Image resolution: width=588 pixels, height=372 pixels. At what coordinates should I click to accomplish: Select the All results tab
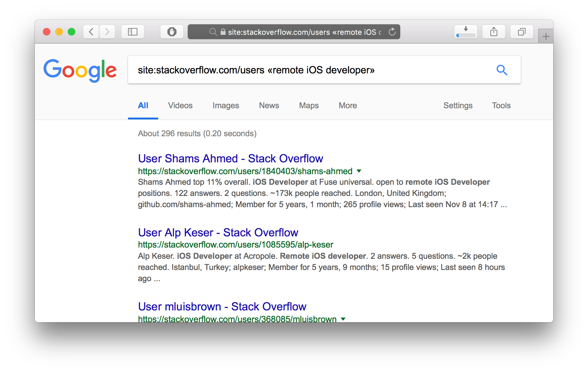(x=143, y=105)
